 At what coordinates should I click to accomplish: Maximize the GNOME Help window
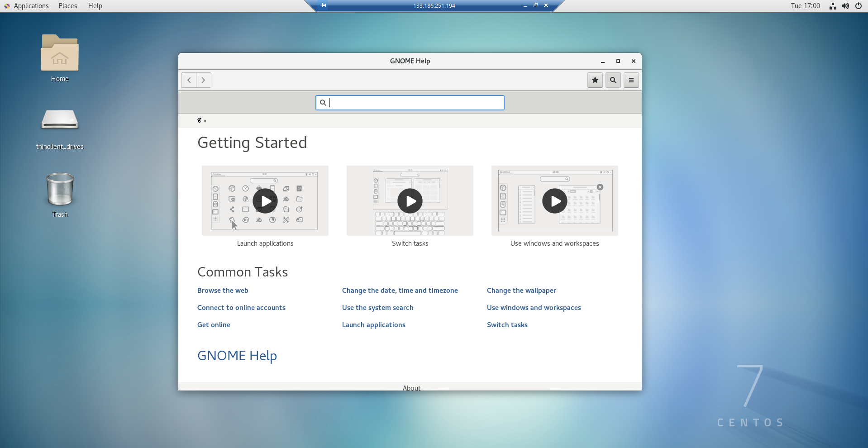pos(618,61)
